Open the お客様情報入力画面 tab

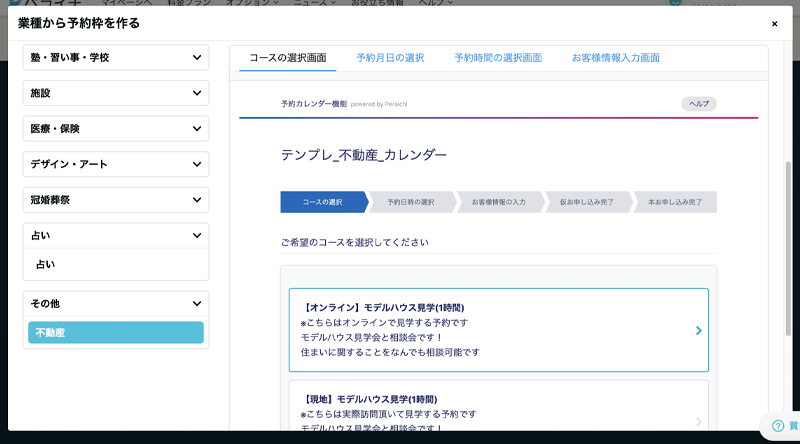coord(615,58)
